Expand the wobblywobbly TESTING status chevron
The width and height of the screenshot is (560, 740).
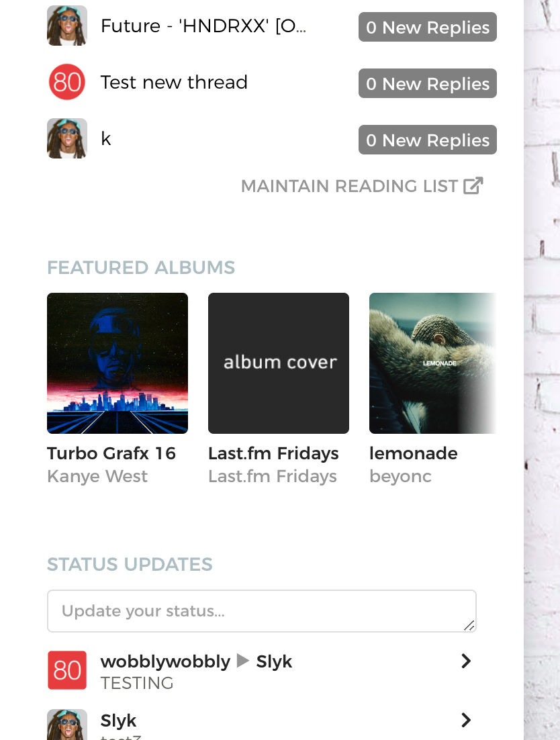465,661
